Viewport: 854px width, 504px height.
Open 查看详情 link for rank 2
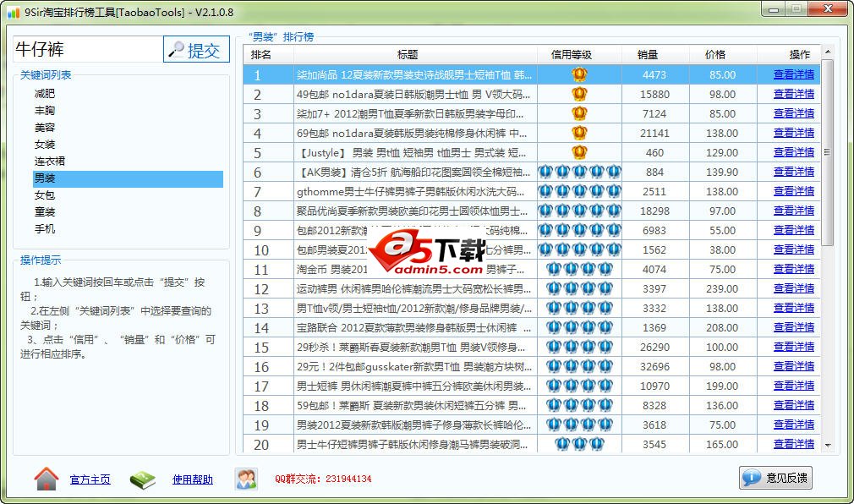point(794,94)
